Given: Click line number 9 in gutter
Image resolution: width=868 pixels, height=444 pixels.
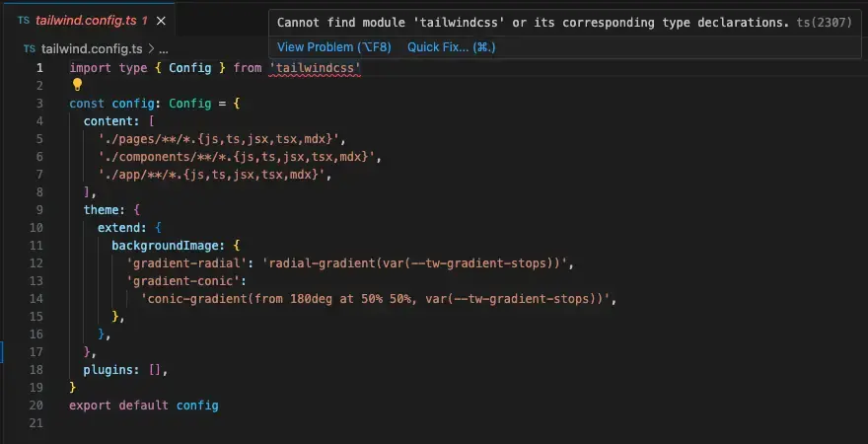Looking at the screenshot, I should point(39,210).
